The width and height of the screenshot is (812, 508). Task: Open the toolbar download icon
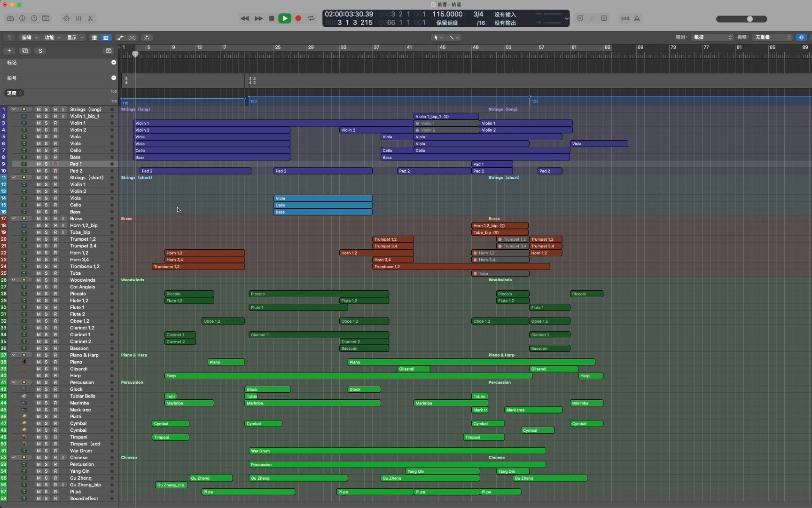(46, 18)
